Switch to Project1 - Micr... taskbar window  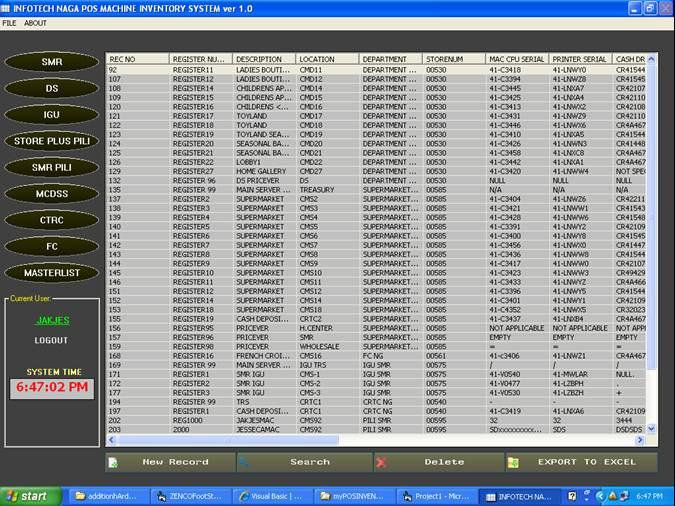pyautogui.click(x=435, y=497)
